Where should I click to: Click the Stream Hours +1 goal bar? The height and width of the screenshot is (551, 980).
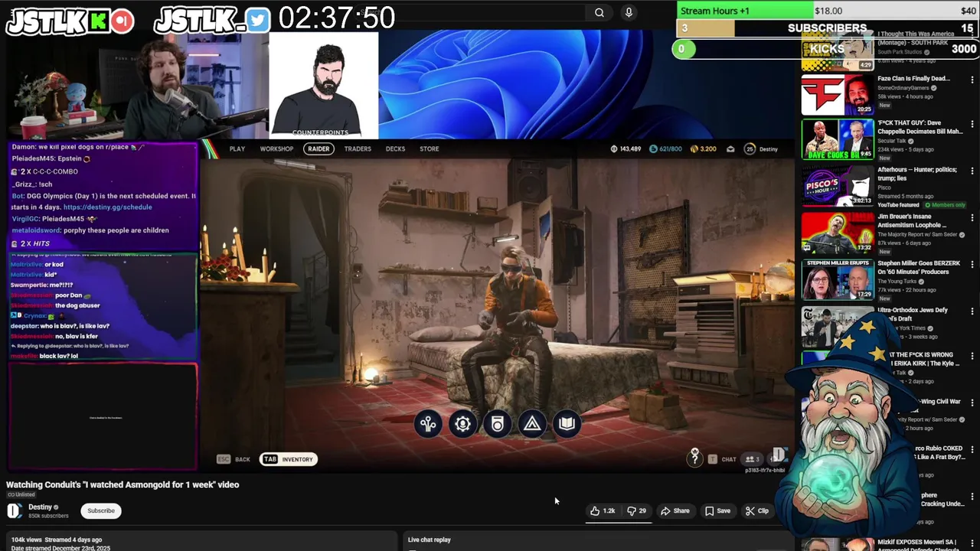pos(828,11)
